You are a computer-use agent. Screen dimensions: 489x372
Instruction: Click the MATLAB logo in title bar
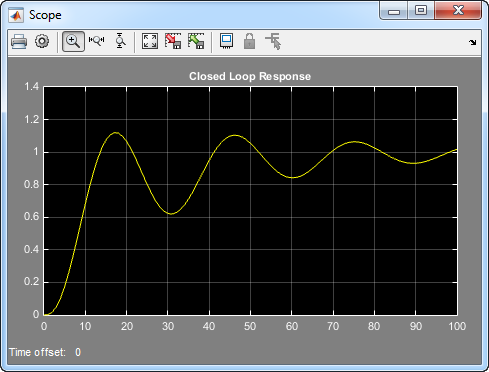click(x=16, y=15)
